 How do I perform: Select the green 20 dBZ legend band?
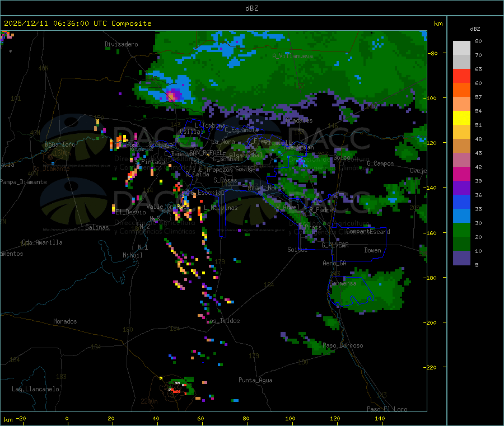461,230
